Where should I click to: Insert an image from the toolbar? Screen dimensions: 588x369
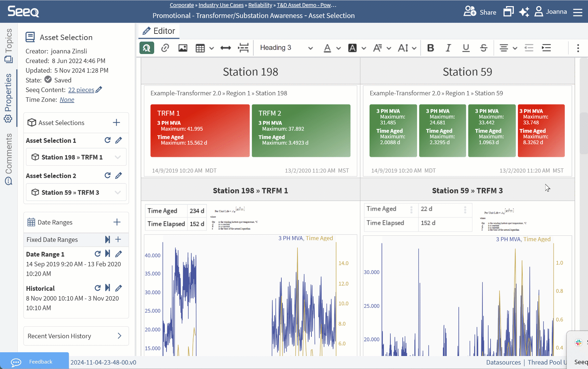[183, 48]
